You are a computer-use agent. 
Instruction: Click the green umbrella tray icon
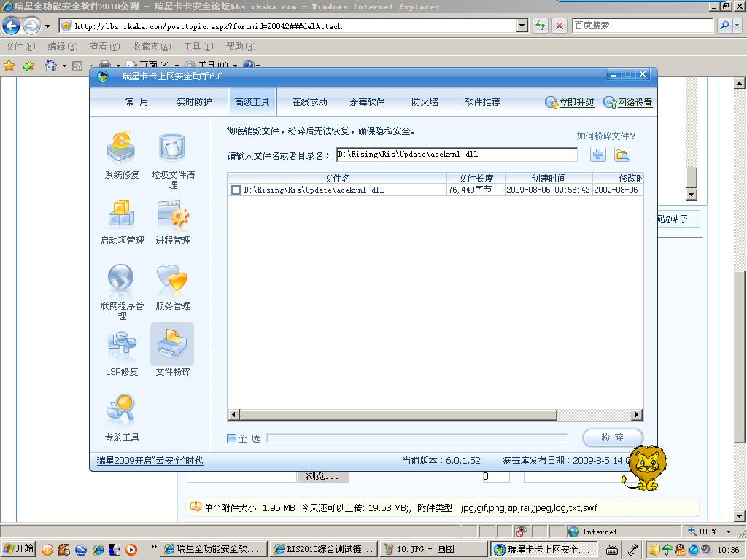667,550
